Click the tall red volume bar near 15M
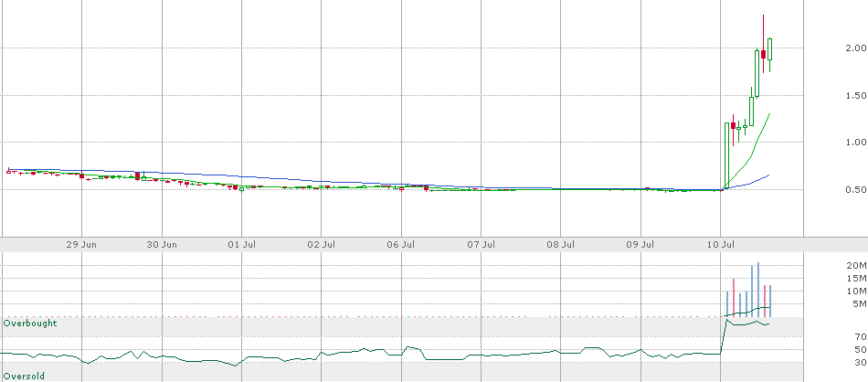The image size is (868, 382). coord(734,298)
